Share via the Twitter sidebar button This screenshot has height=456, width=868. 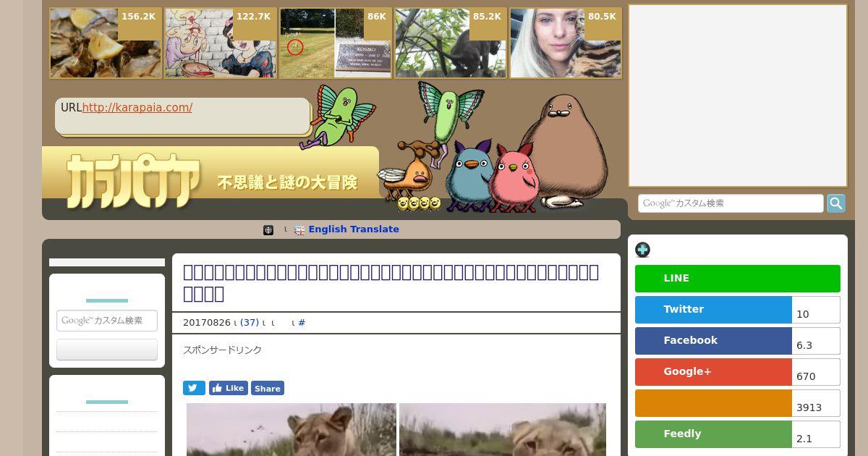pyautogui.click(x=713, y=310)
